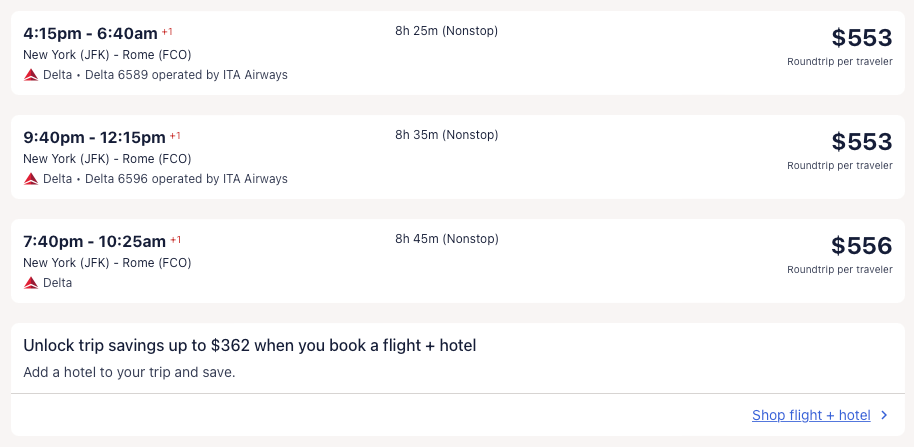
Task: Open the Shop flight + hotel link
Action: point(811,415)
